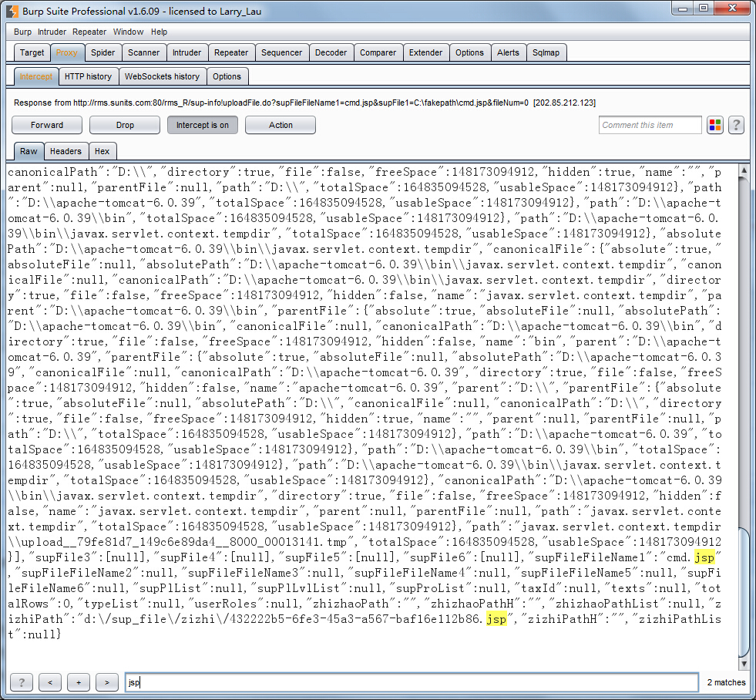The height and width of the screenshot is (700, 756).
Task: Minimize the Burp Suite window
Action: point(683,8)
